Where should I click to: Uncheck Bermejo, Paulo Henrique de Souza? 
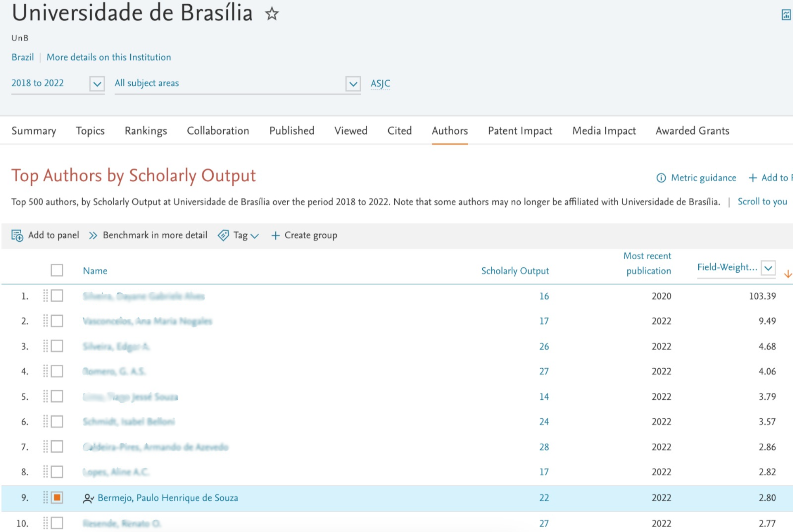(57, 497)
